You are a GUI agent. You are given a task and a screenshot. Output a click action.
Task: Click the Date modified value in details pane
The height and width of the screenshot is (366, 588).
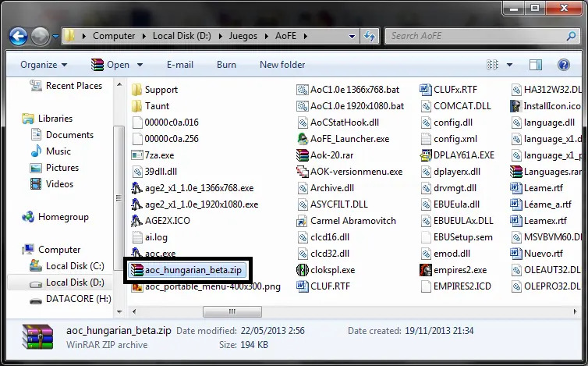[x=273, y=331]
